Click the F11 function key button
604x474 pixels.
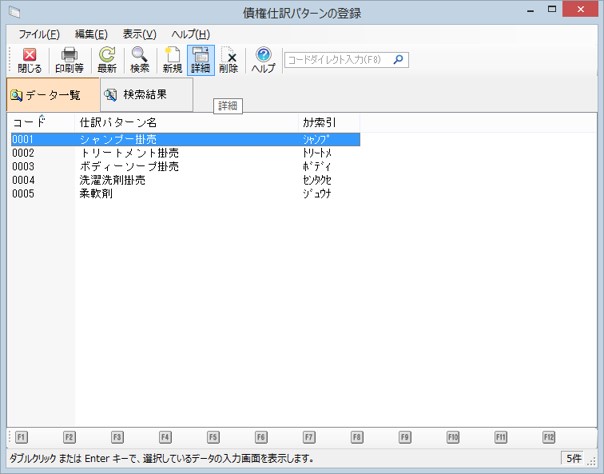click(x=501, y=437)
